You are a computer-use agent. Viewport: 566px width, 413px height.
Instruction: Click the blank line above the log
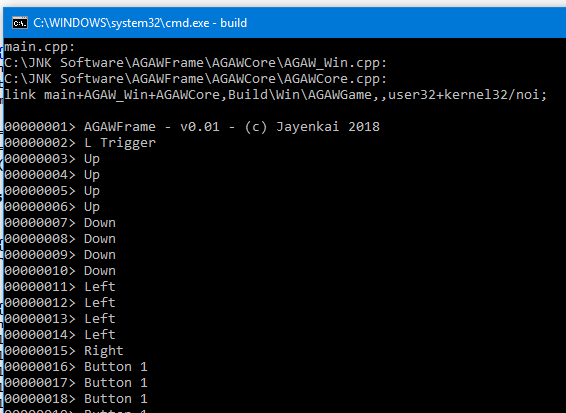click(284, 110)
